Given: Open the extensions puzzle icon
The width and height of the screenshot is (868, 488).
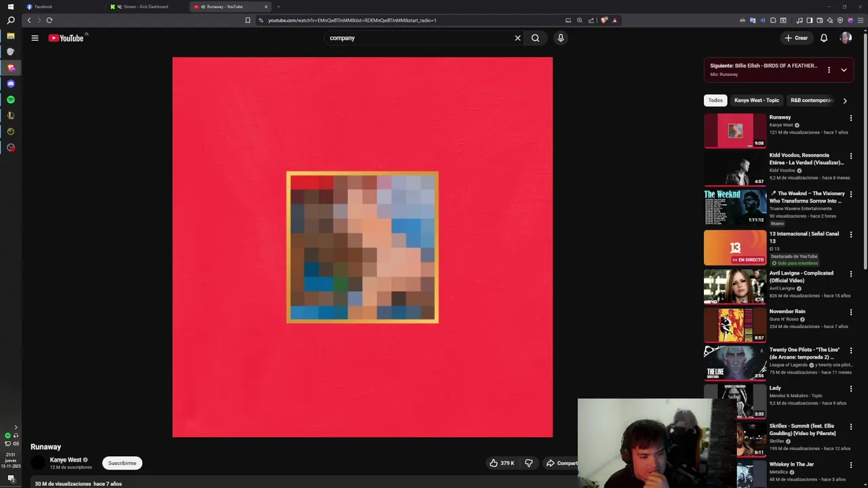Looking at the screenshot, I should tap(773, 20).
